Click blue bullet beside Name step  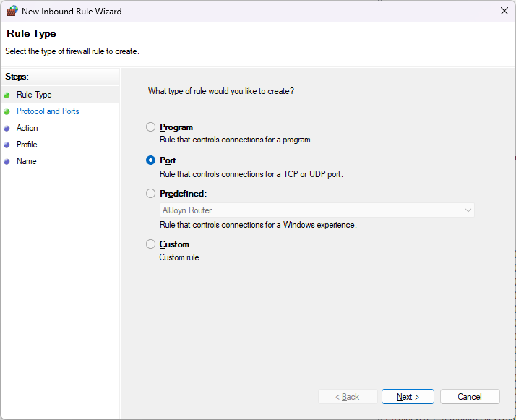coord(7,161)
